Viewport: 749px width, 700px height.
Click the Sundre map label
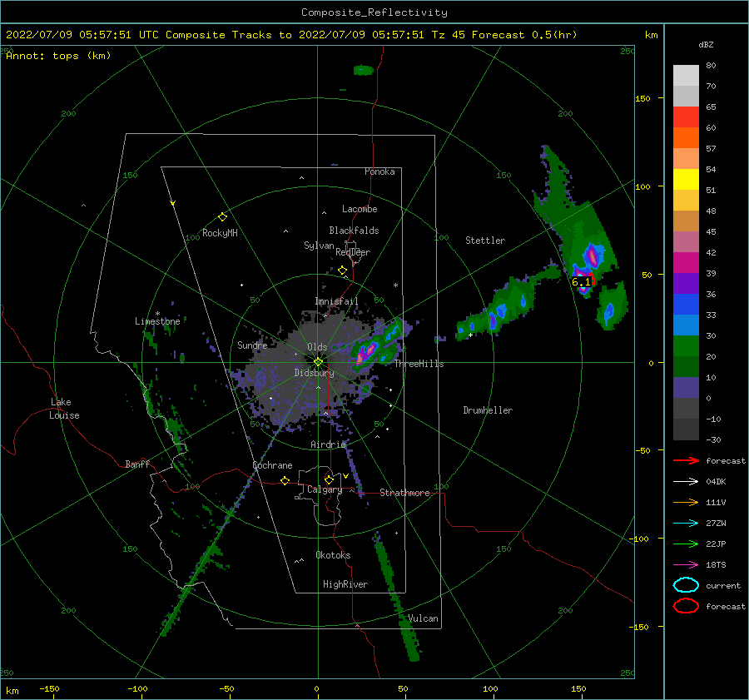pos(252,345)
